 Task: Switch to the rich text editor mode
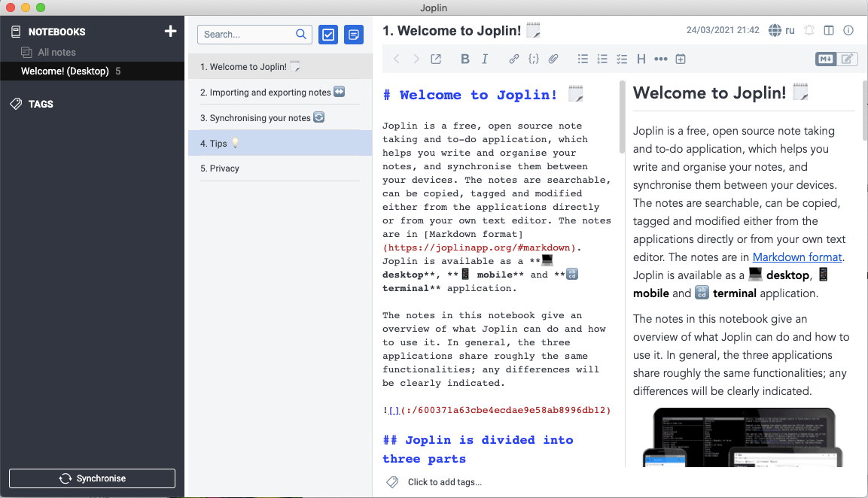coord(847,59)
